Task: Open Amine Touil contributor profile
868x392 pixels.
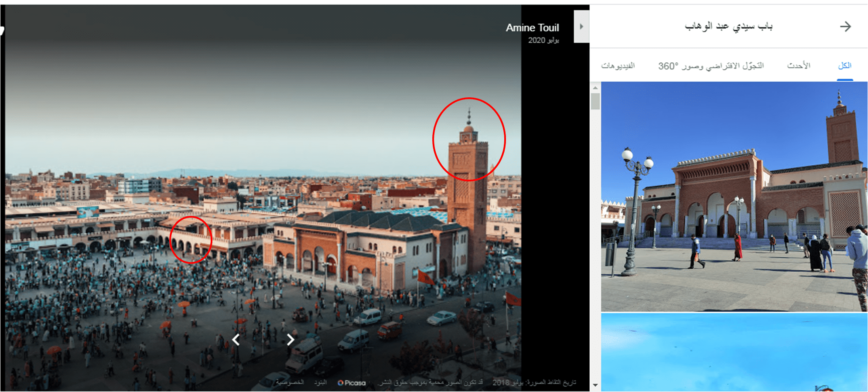Action: tap(532, 28)
